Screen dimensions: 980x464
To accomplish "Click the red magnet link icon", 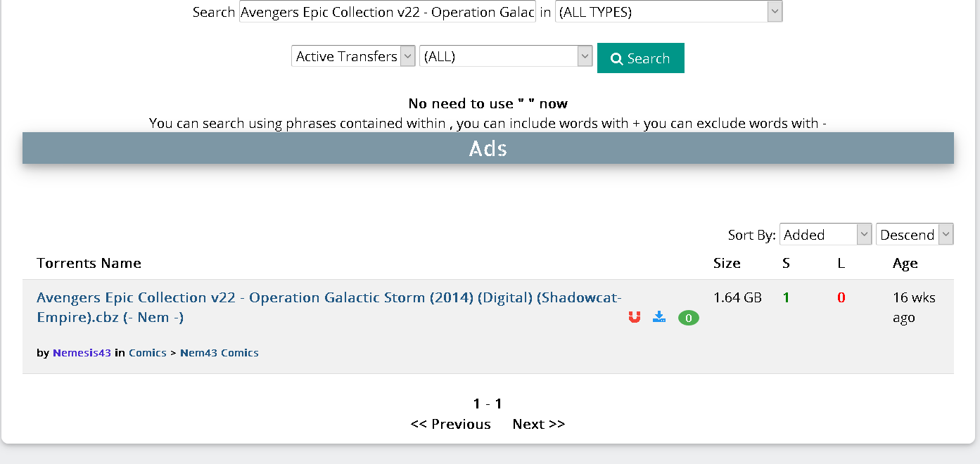I will [635, 318].
